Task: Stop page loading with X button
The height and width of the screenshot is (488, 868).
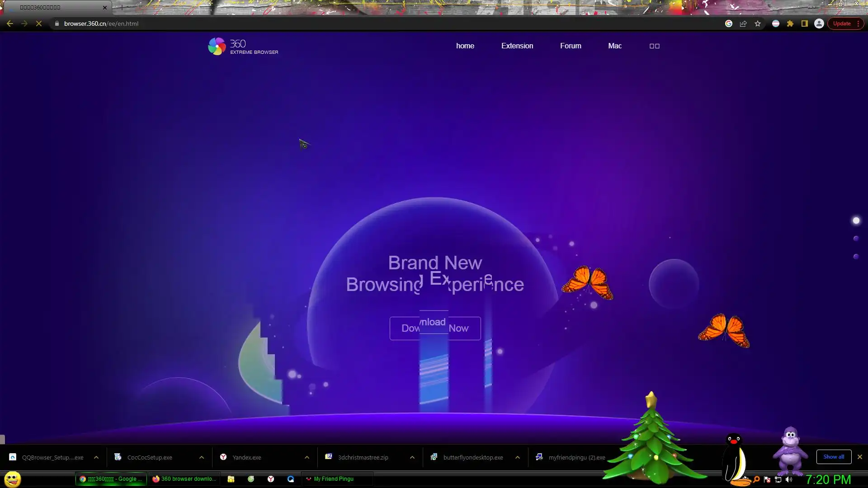Action: [39, 23]
